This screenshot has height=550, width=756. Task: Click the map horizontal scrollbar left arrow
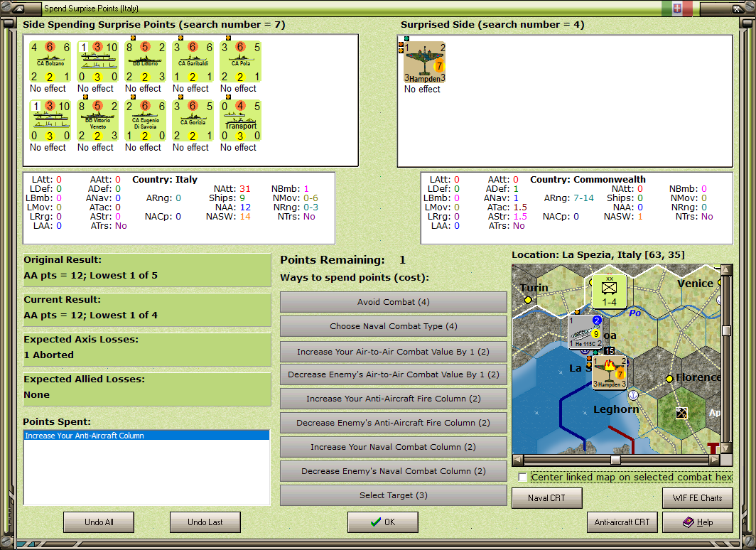point(517,460)
